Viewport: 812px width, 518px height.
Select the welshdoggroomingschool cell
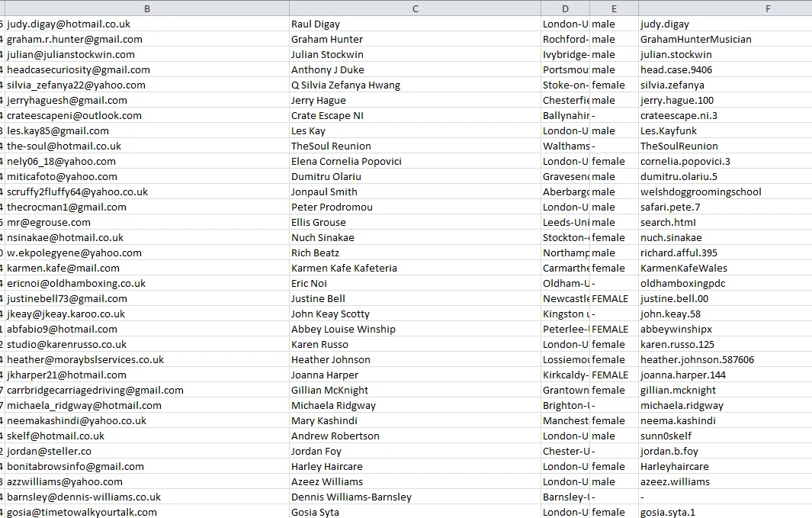pyautogui.click(x=701, y=191)
